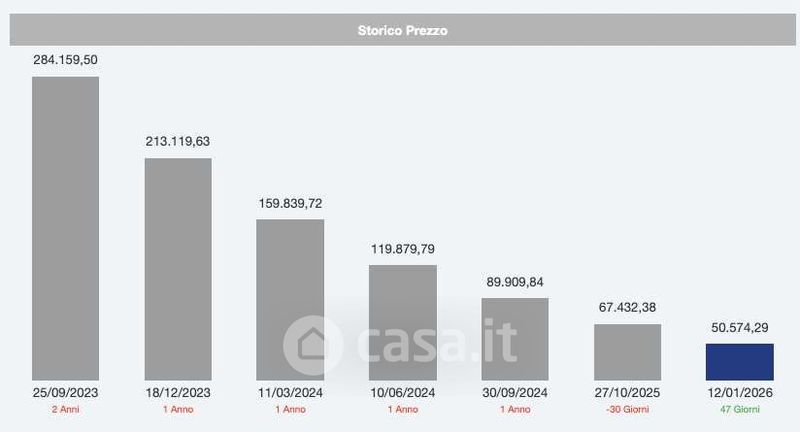Select the 30/09/2024 date label
800x432 pixels.
tap(515, 393)
